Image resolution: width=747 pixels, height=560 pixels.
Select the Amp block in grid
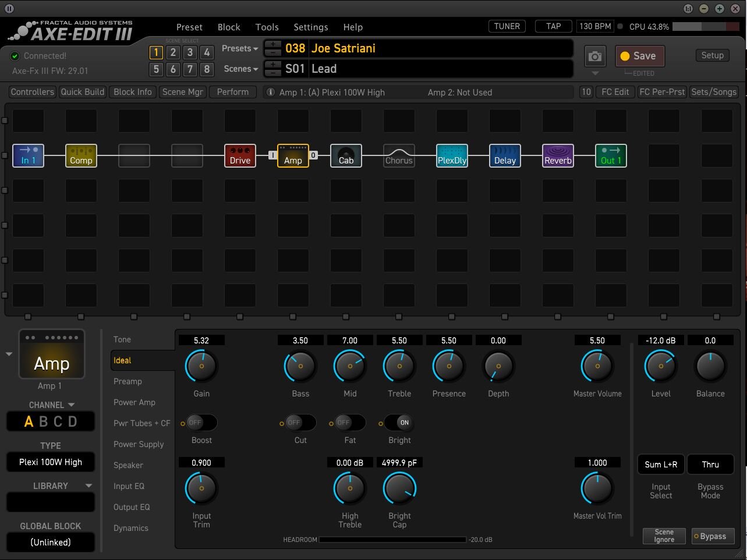coord(293,155)
